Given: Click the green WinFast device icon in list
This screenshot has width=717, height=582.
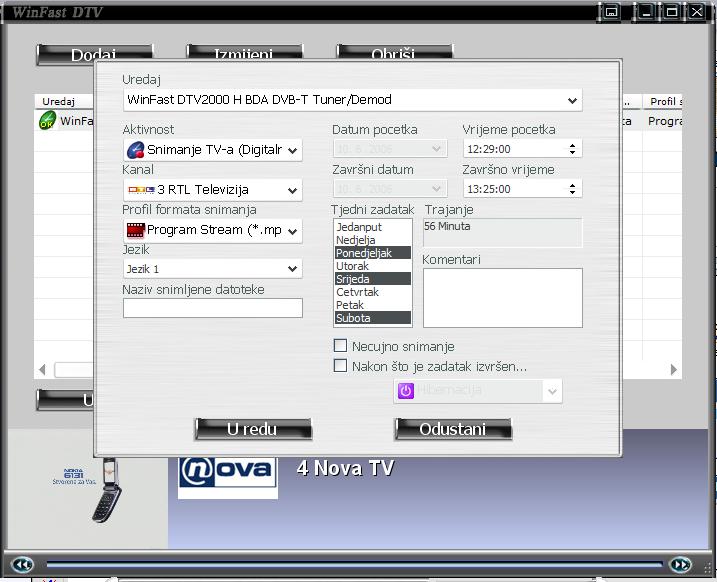Looking at the screenshot, I should (x=47, y=121).
